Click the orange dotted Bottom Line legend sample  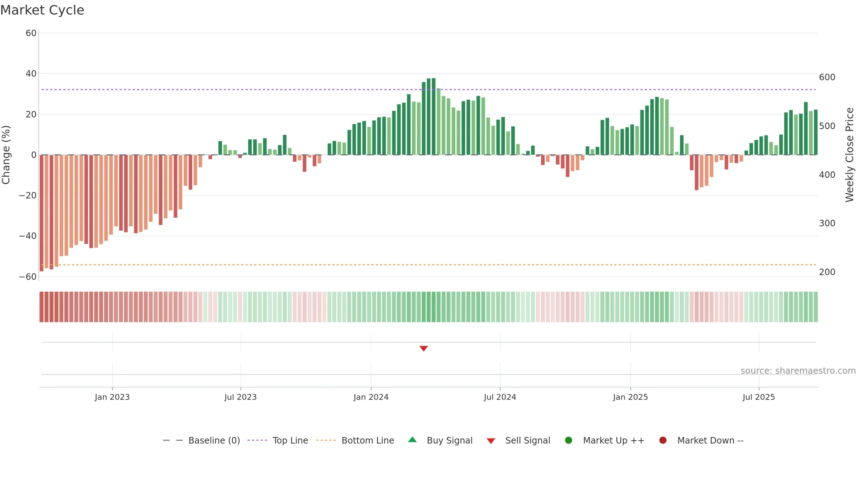326,440
